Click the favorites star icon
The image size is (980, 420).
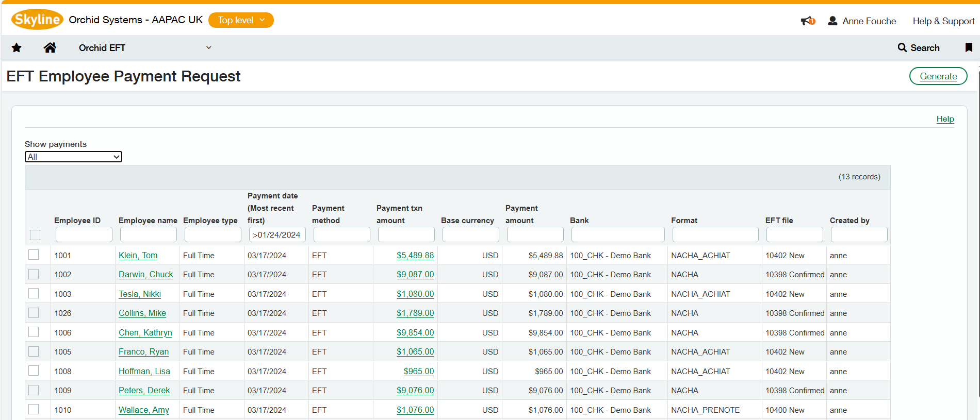pyautogui.click(x=17, y=48)
